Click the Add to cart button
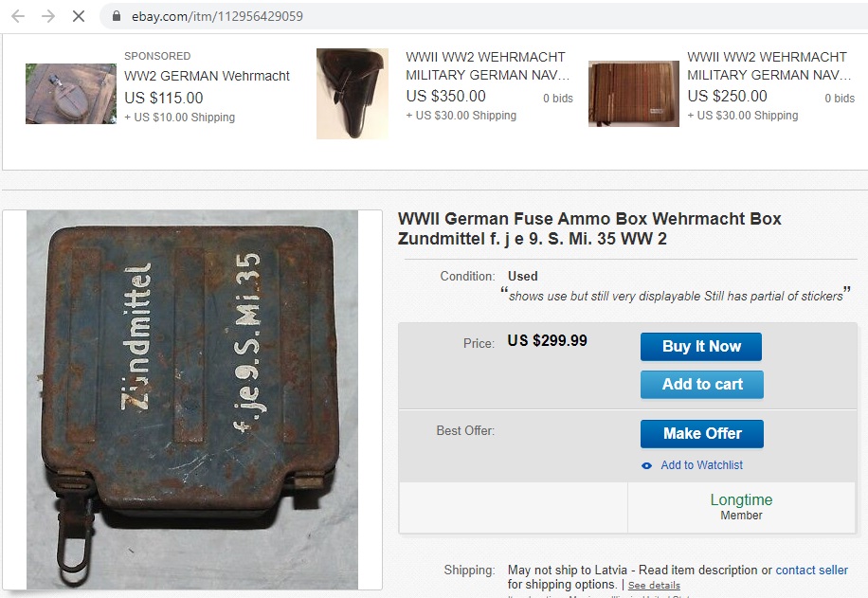 pyautogui.click(x=702, y=384)
